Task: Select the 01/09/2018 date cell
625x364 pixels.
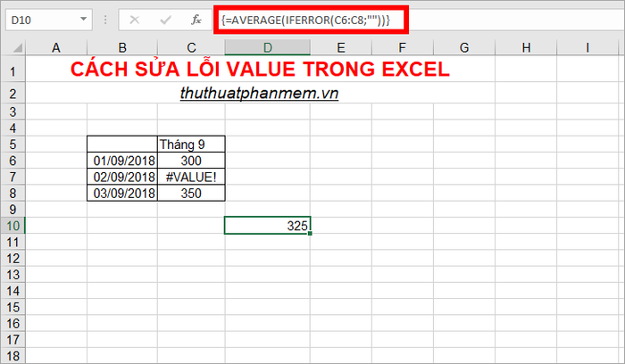Action: coord(122,161)
